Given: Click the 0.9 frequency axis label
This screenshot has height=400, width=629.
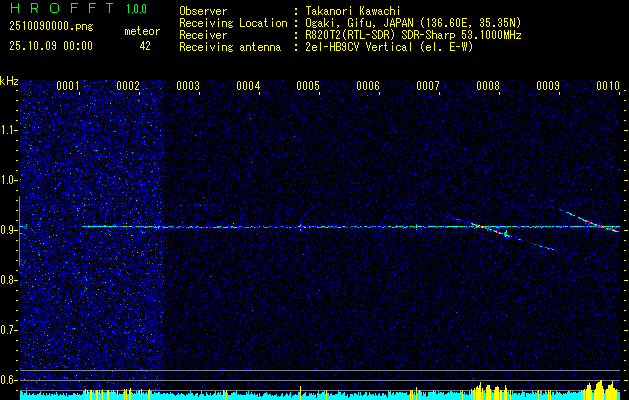Looking at the screenshot, I should (x=8, y=230).
